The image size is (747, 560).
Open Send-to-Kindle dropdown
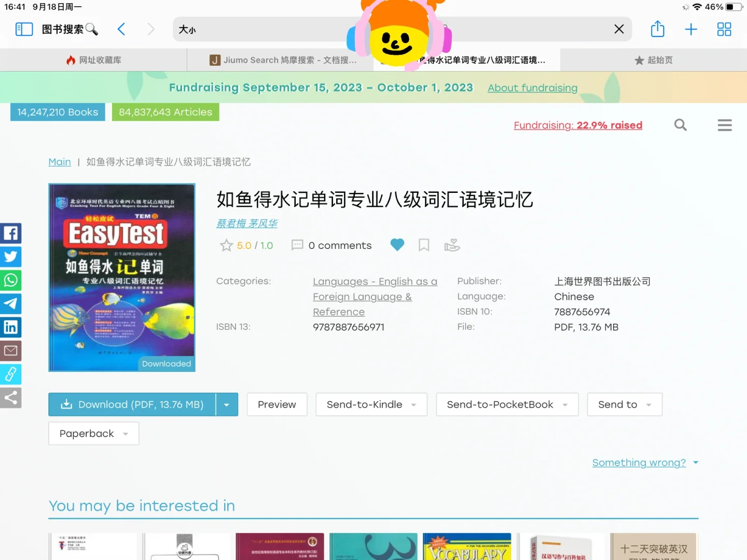click(x=371, y=404)
